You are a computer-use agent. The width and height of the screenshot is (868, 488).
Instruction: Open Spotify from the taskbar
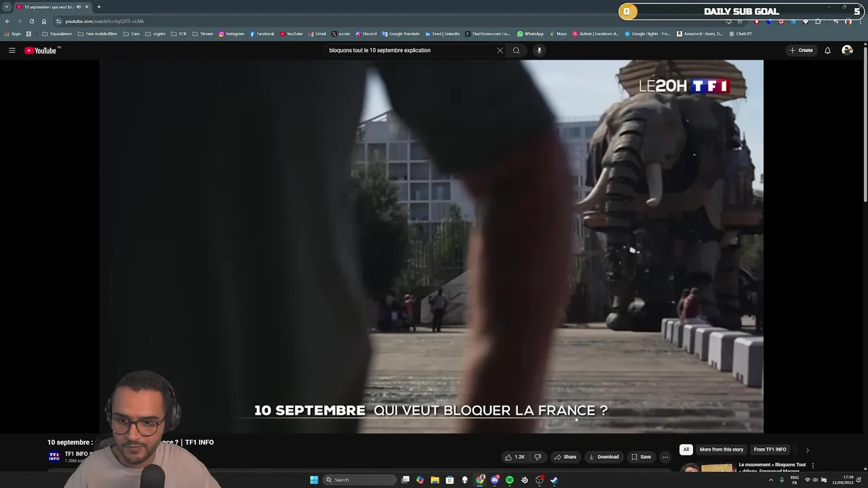(509, 480)
